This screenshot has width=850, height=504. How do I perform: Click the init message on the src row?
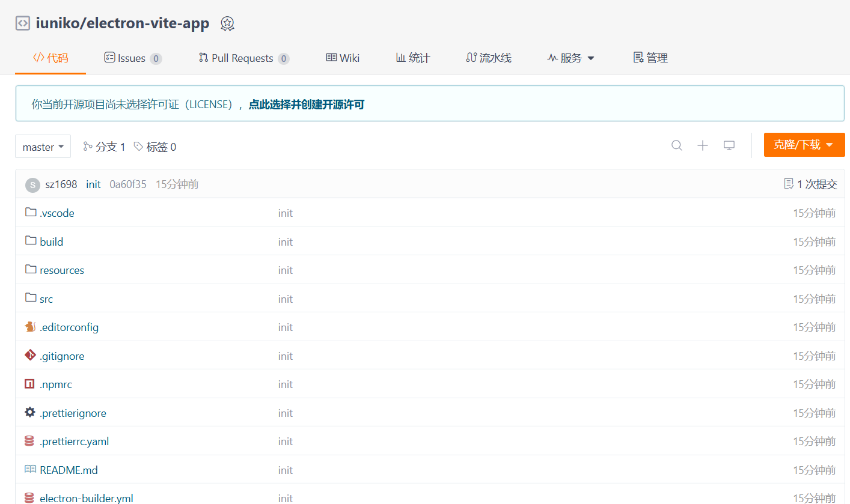(x=286, y=299)
